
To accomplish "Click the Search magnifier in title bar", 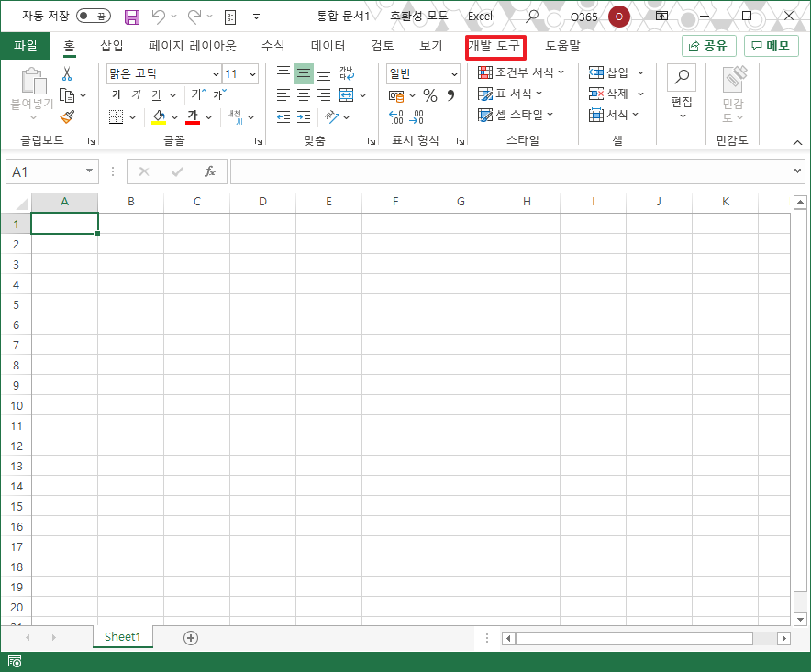I will click(x=531, y=17).
